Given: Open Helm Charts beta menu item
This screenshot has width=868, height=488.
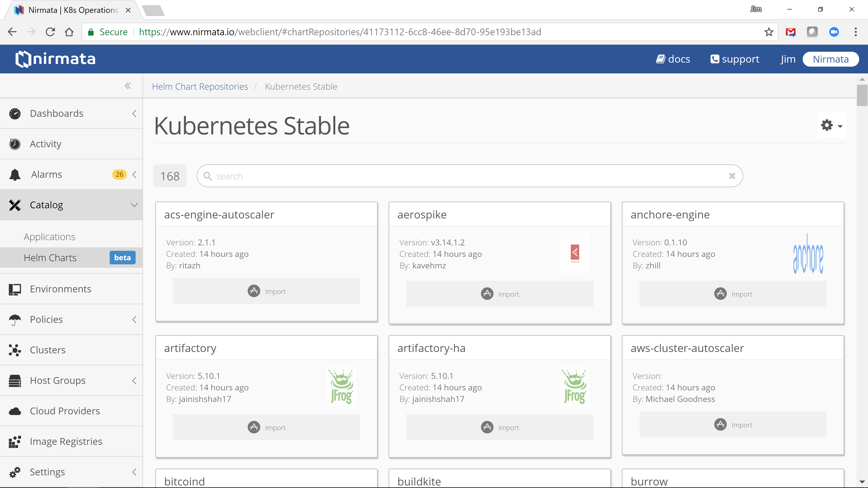Looking at the screenshot, I should click(71, 258).
